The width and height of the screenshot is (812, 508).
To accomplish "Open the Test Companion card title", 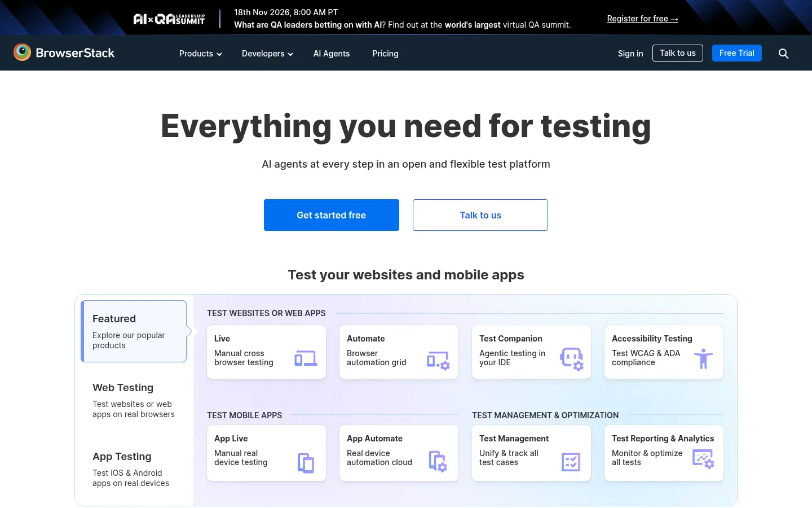I will click(511, 339).
